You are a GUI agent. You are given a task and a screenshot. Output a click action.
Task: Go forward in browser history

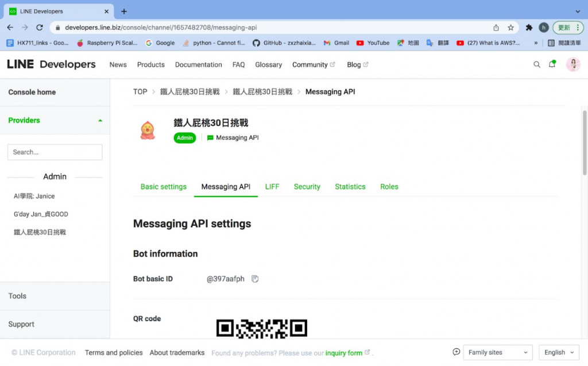pyautogui.click(x=25, y=28)
